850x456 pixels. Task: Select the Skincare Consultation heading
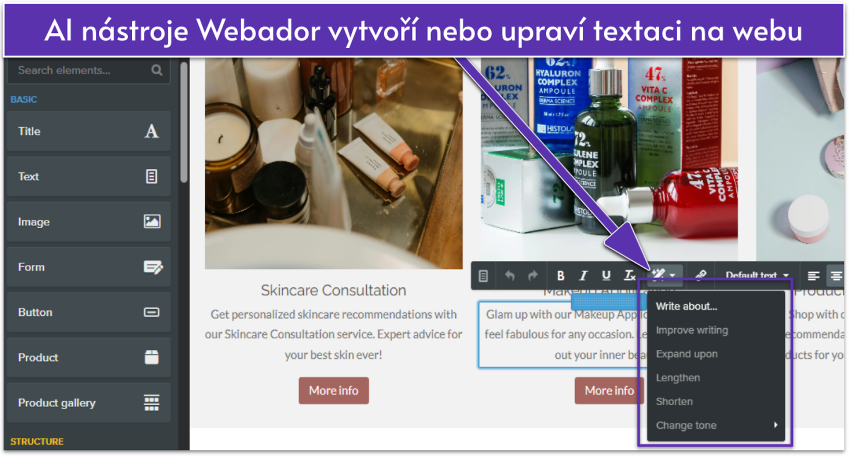(333, 291)
